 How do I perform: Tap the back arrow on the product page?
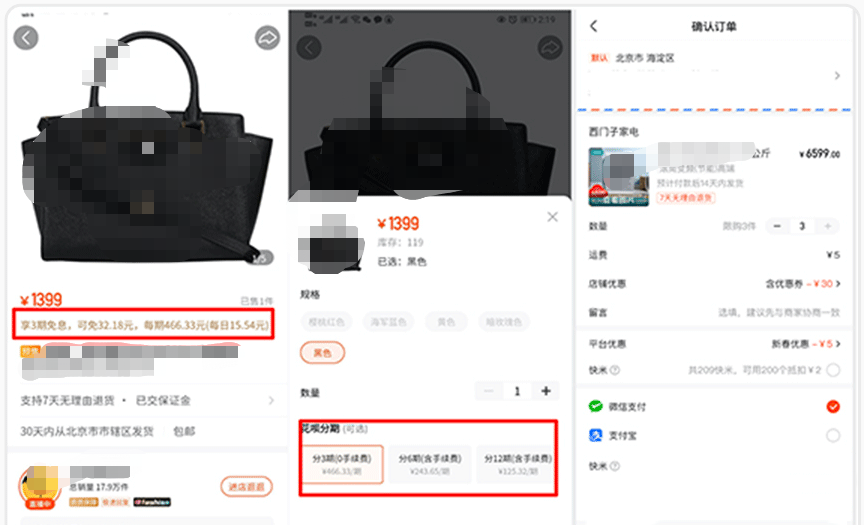(26, 38)
